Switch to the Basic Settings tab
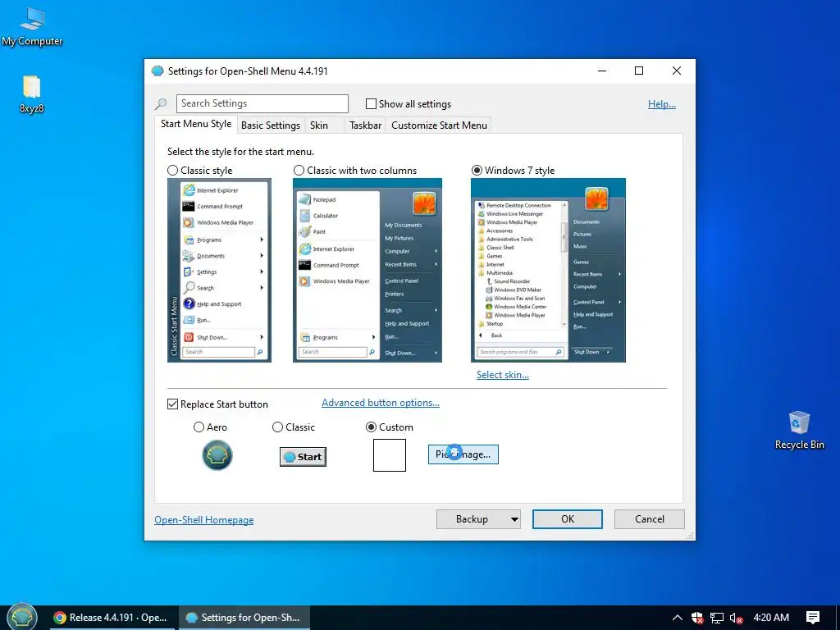 (271, 126)
